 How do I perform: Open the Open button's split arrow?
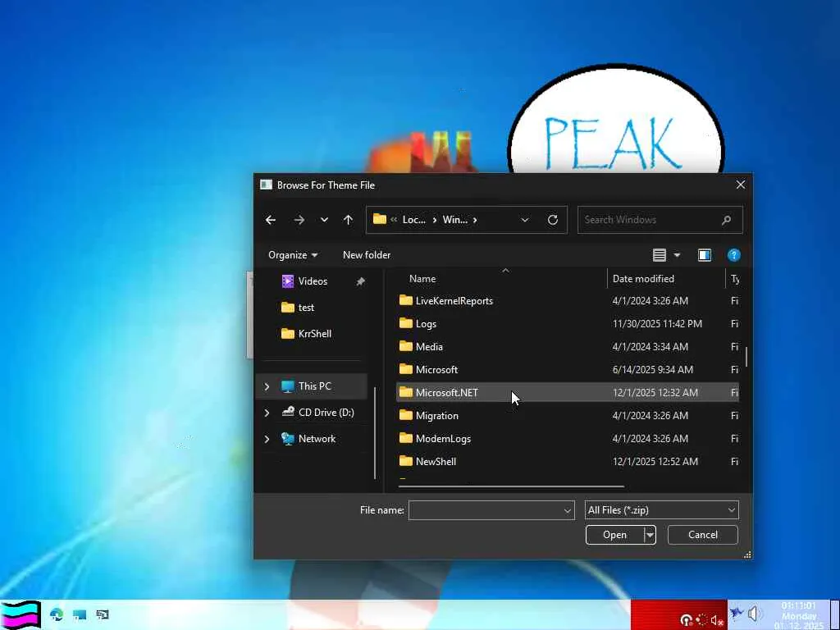(x=650, y=535)
